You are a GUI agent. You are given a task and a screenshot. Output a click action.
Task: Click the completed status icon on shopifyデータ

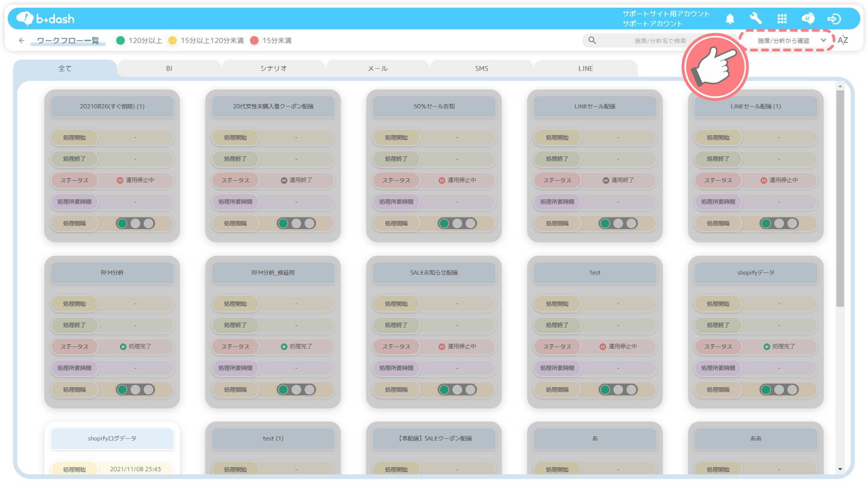click(x=767, y=347)
